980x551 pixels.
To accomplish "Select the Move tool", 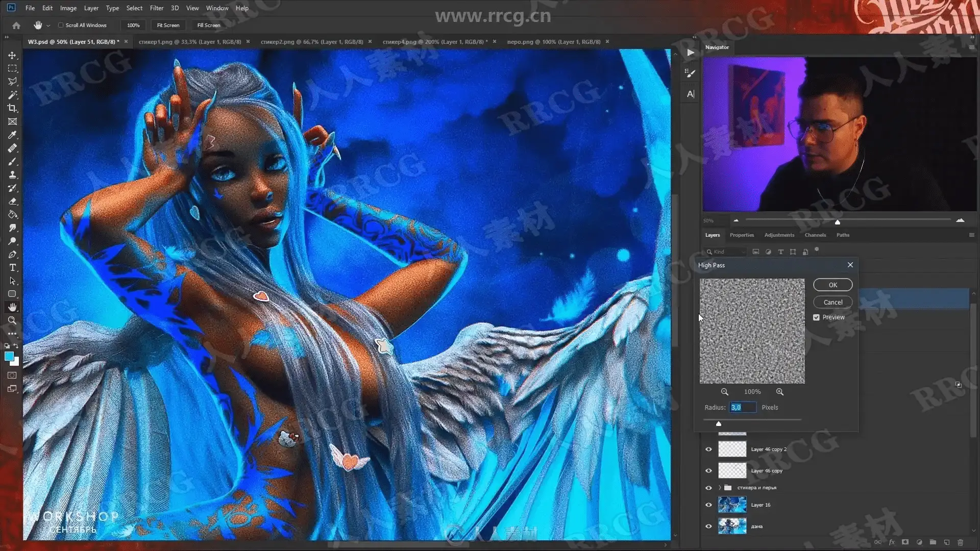I will pos(12,55).
